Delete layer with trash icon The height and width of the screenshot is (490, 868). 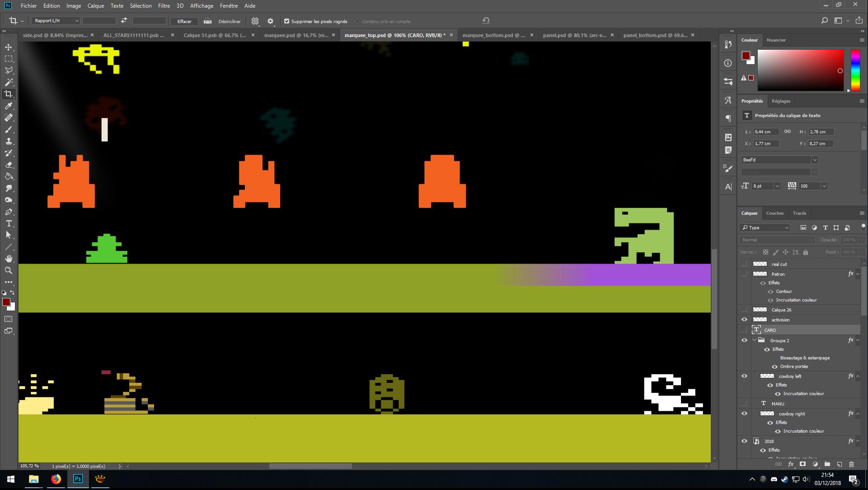click(851, 464)
